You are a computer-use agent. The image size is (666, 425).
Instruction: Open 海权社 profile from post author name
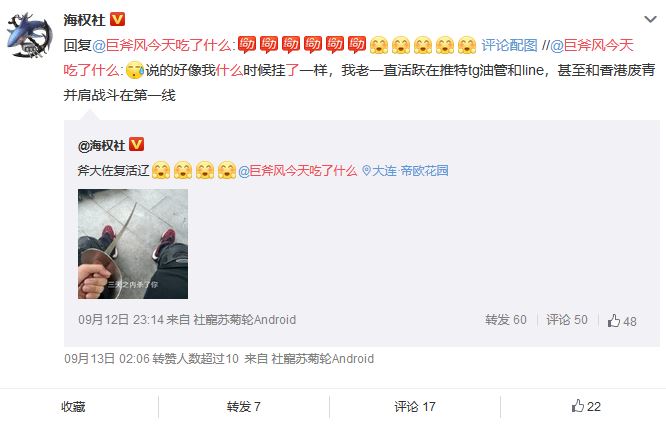(x=84, y=20)
